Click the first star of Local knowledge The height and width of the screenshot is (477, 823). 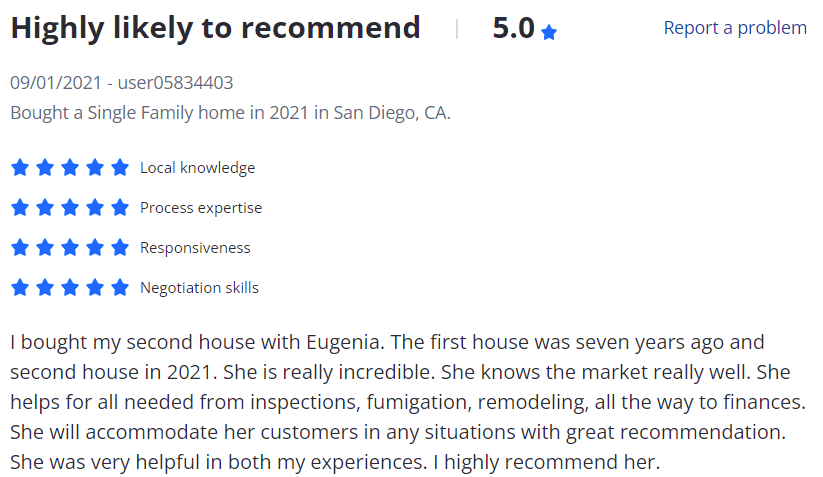point(20,167)
